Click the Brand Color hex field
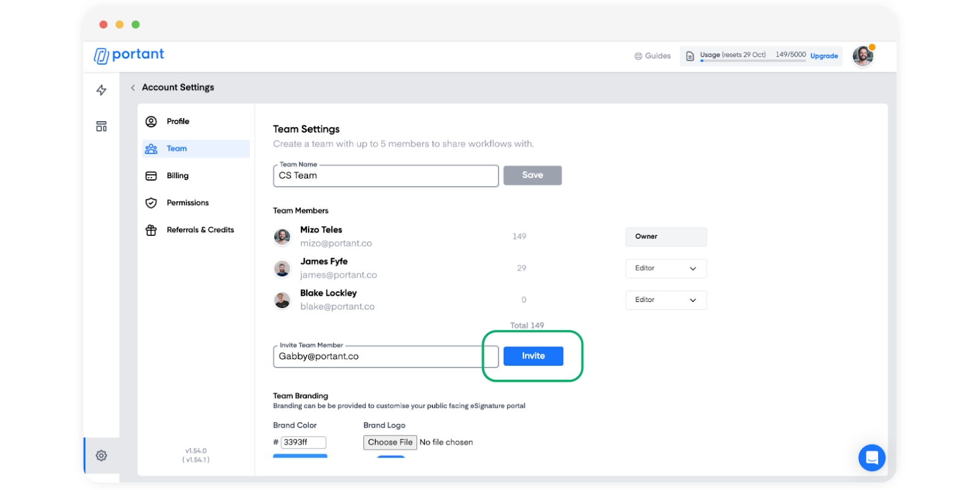The image size is (980, 490). coord(303,442)
